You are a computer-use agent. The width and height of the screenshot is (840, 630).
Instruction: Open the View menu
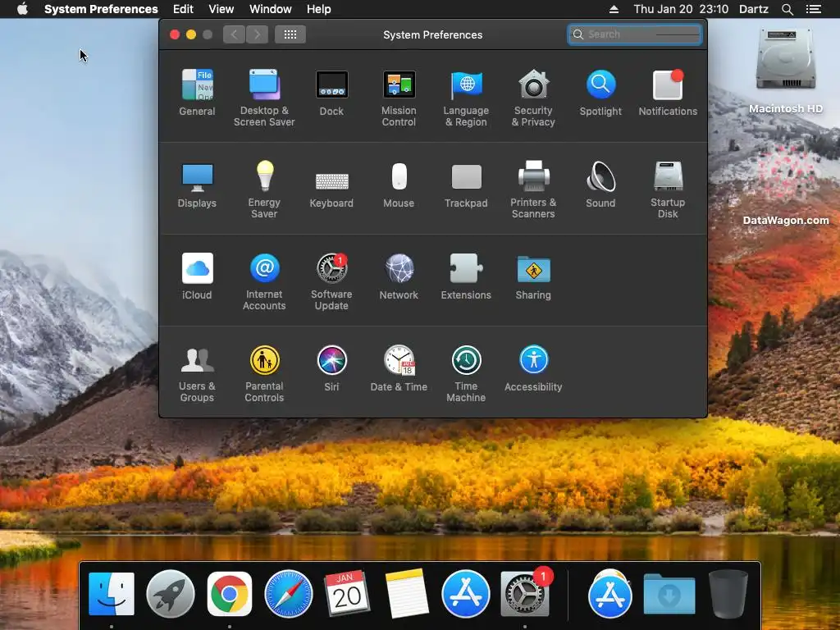pos(221,9)
